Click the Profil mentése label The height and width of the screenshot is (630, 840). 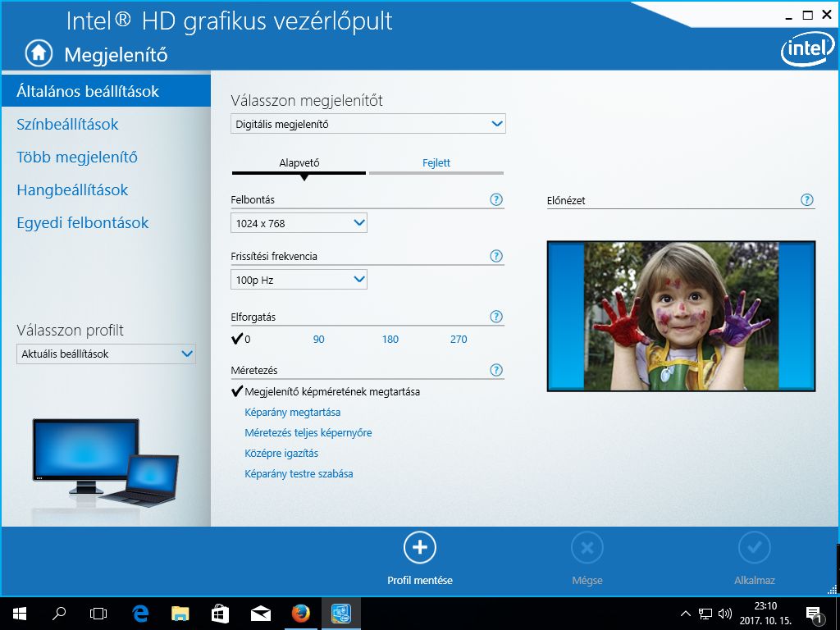pyautogui.click(x=419, y=580)
